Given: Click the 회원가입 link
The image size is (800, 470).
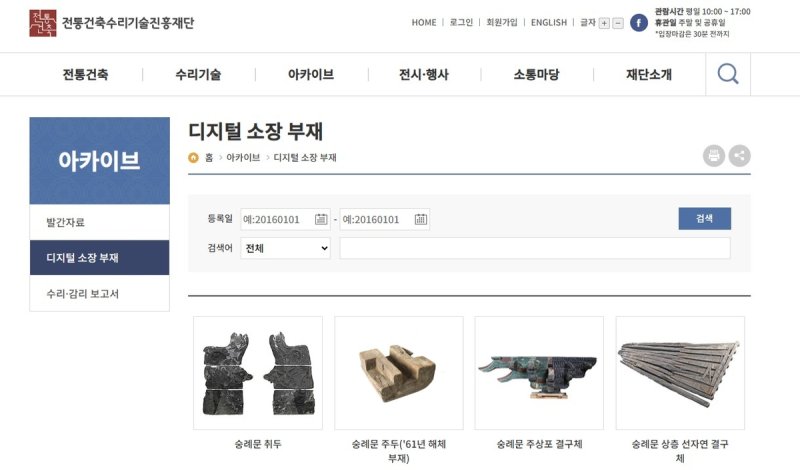Looking at the screenshot, I should (502, 22).
